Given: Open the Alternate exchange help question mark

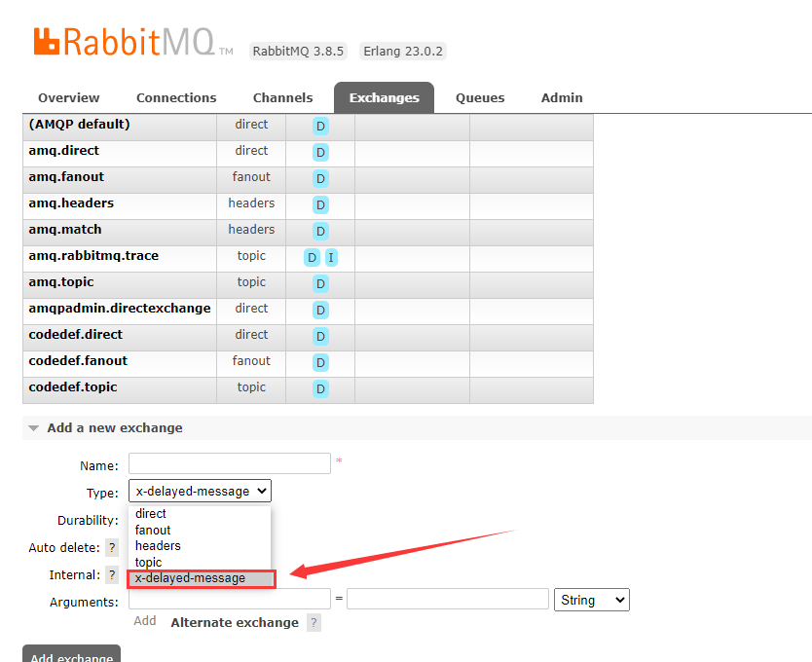Looking at the screenshot, I should click(x=314, y=623).
